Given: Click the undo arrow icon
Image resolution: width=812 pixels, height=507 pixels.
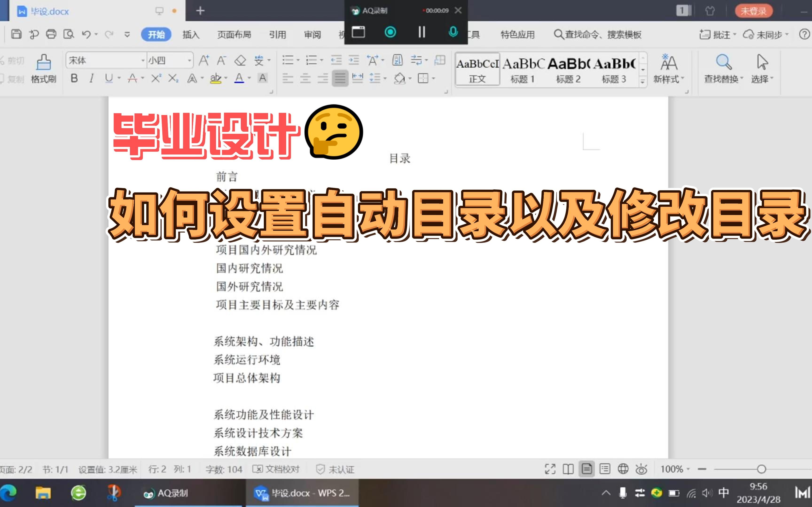Looking at the screenshot, I should point(86,34).
